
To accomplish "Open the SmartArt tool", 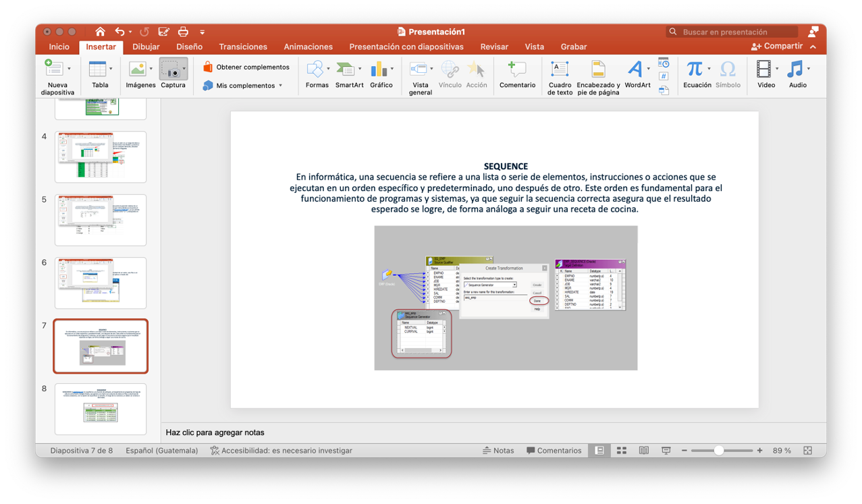I will coord(346,69).
